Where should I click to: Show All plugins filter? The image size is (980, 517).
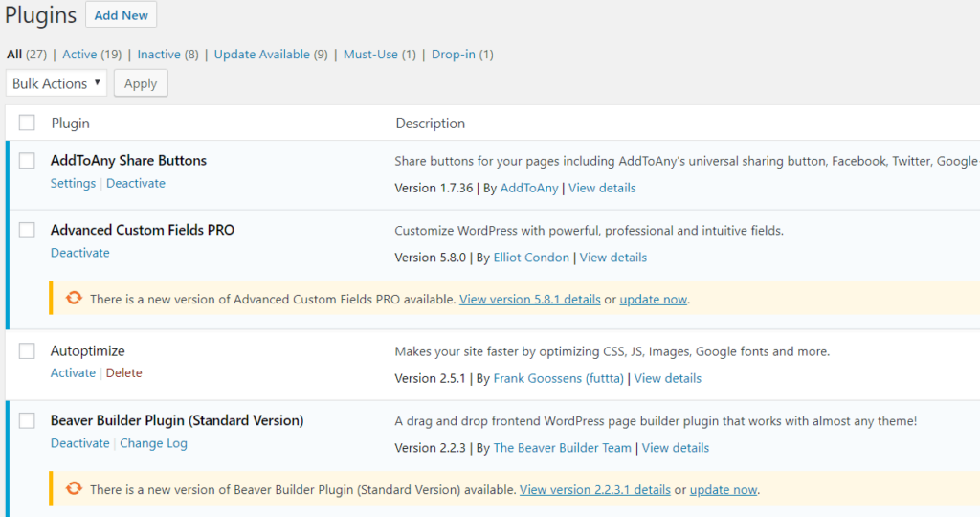[14, 55]
